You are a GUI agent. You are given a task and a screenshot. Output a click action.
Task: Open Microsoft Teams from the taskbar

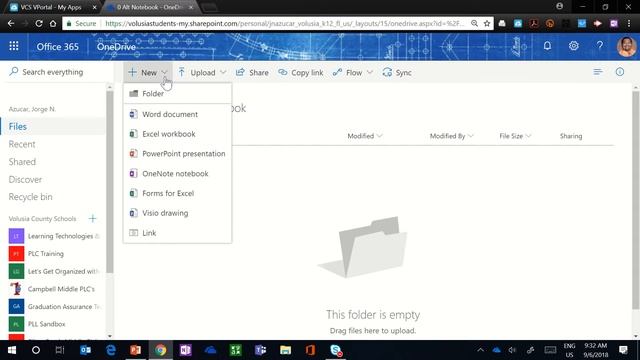point(260,350)
